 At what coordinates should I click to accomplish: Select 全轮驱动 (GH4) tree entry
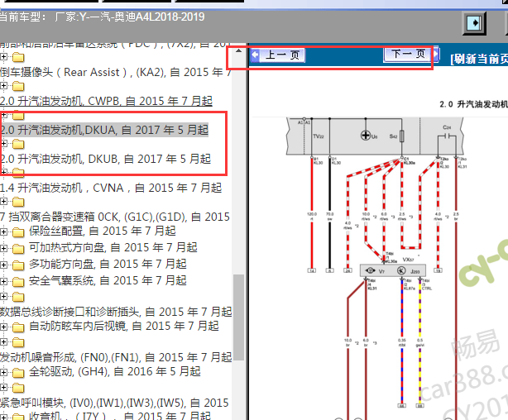115,371
